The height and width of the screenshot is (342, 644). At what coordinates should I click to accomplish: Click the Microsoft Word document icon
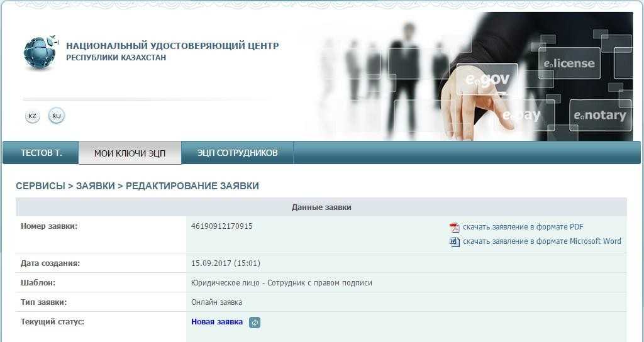click(x=454, y=242)
